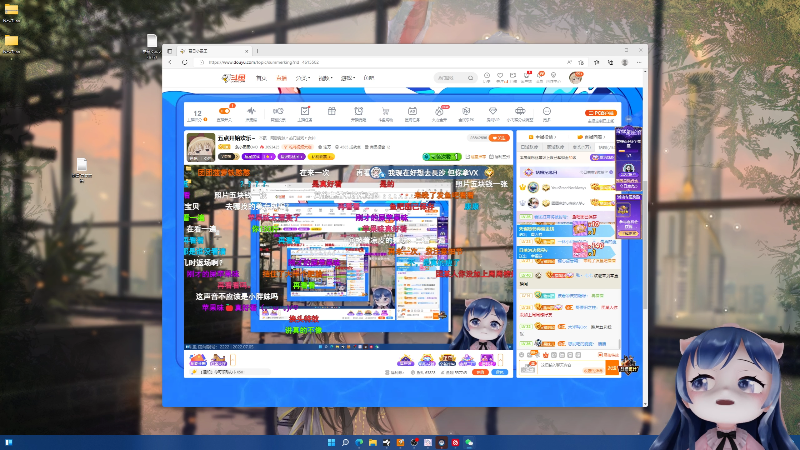Click the red crown icon above chat input
Viewport: 800px width, 450px height.
(545, 355)
